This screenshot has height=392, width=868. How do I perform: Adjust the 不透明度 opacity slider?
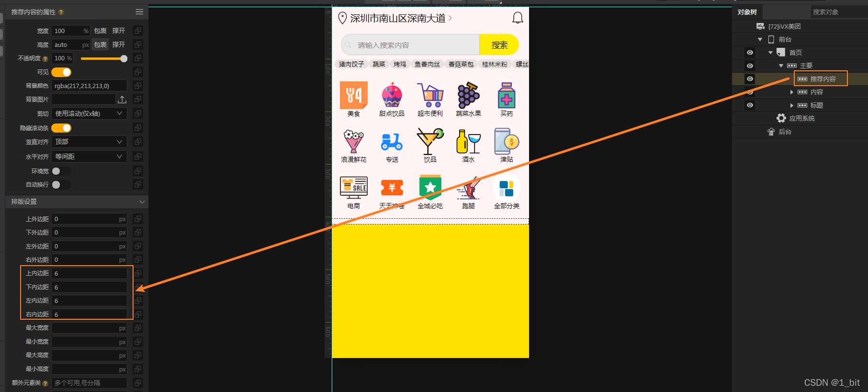(104, 58)
